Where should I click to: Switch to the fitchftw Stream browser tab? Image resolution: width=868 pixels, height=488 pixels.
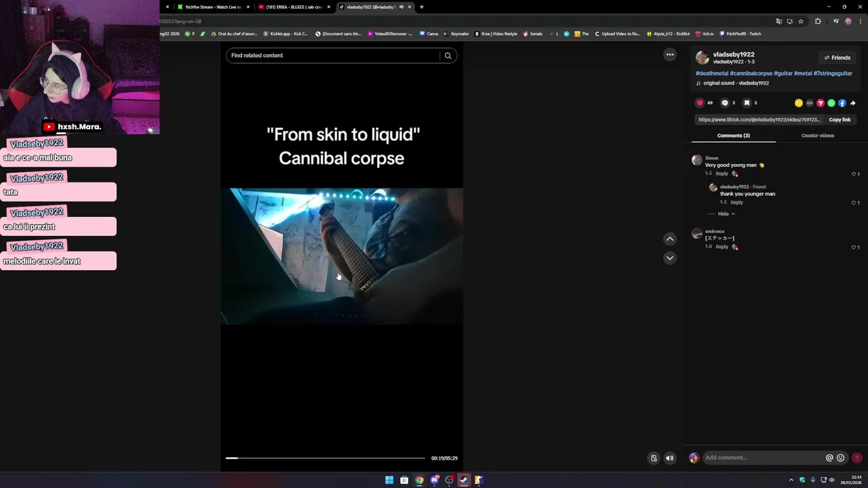click(212, 7)
